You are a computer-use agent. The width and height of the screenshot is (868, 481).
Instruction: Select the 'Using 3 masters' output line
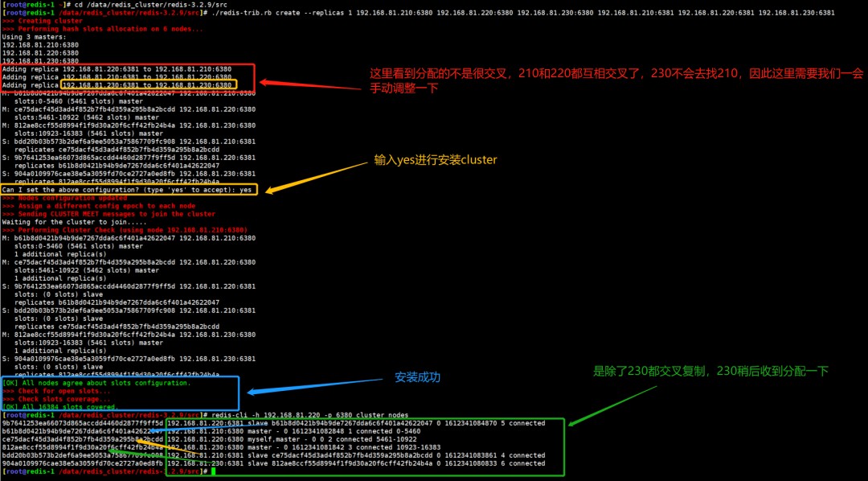point(31,36)
